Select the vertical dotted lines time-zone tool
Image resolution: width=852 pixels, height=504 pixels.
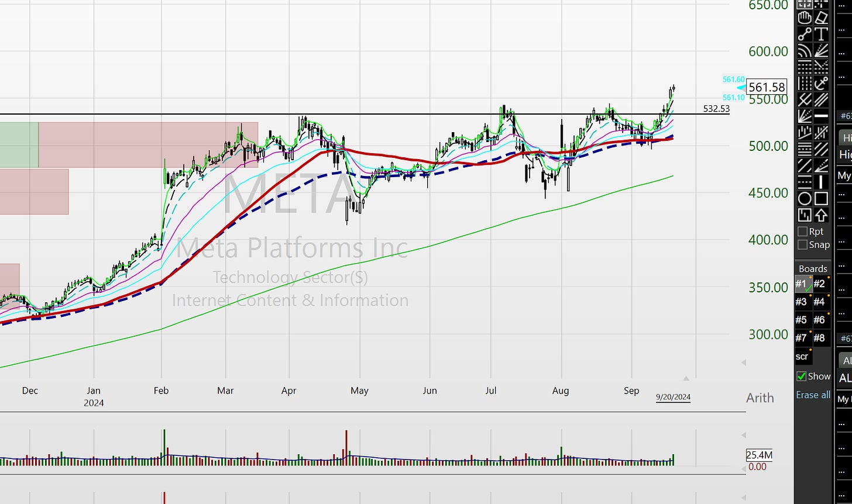[805, 84]
